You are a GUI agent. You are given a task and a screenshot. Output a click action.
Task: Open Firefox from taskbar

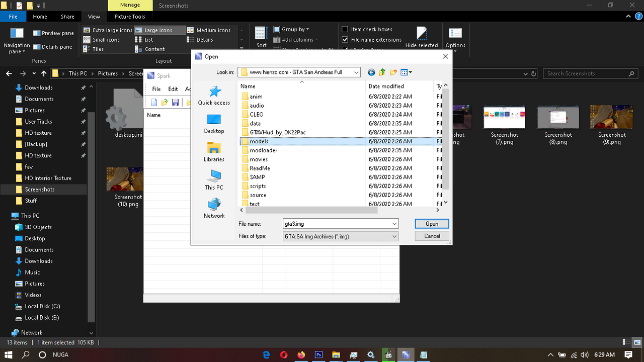[x=301, y=354]
